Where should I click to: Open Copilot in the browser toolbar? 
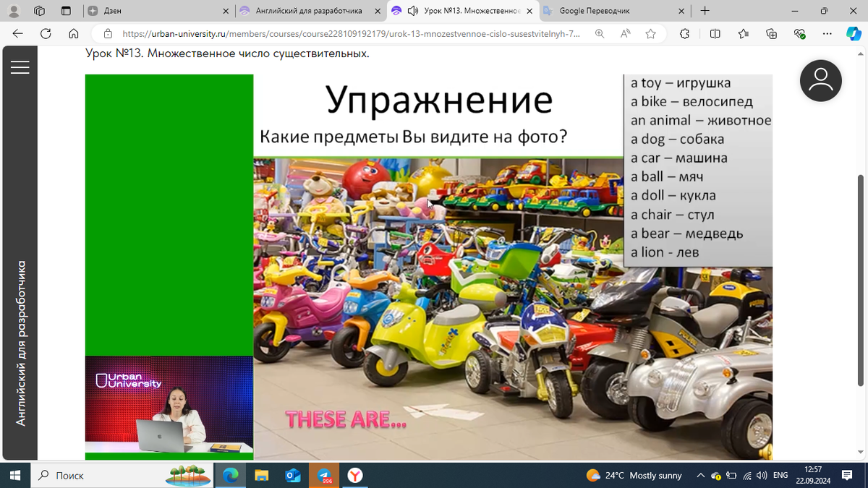coord(856,33)
